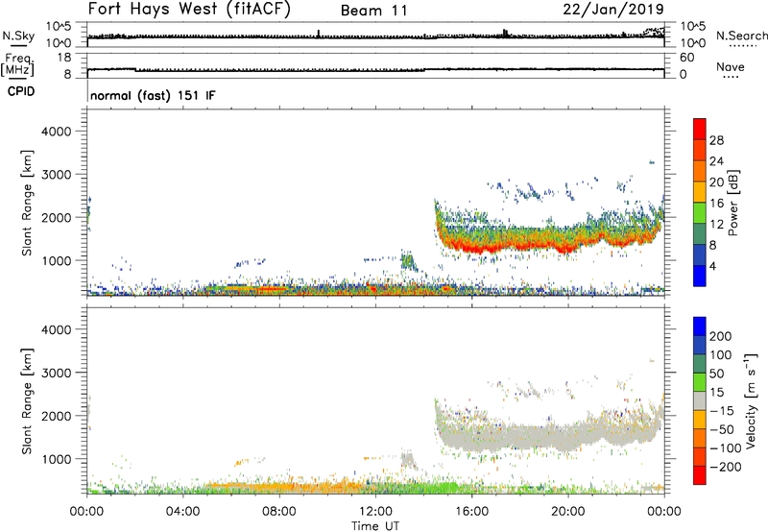
Task: Click the 12:00 time tick label
Action: [x=375, y=512]
